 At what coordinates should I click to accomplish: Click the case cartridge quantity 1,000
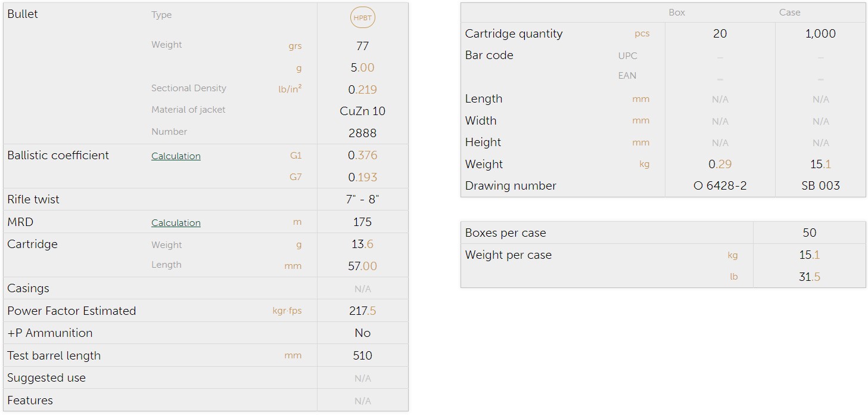tap(820, 34)
